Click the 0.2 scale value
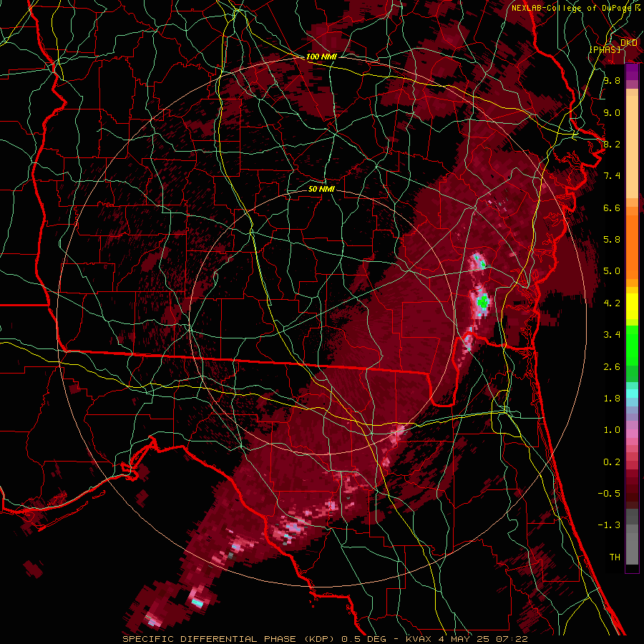The width and height of the screenshot is (644, 644). point(612,462)
